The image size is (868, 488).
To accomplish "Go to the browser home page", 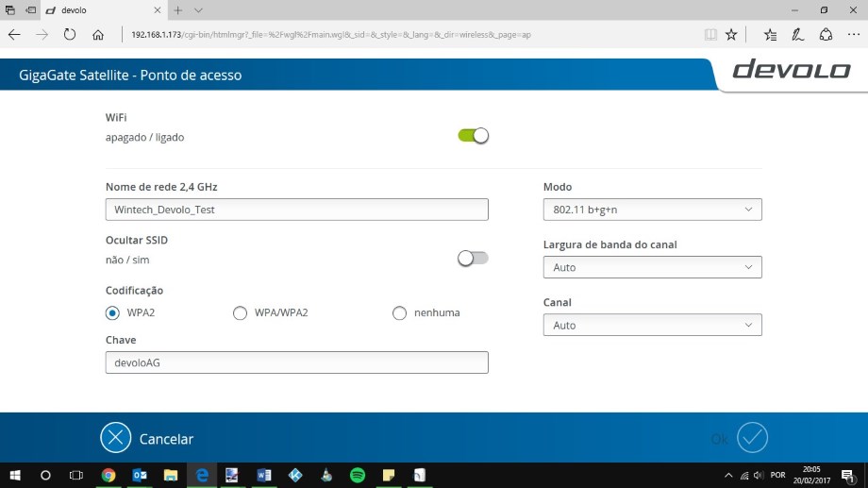I will (98, 35).
